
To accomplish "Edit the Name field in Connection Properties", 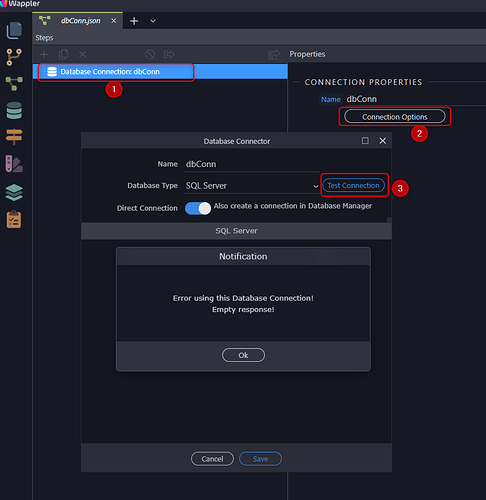I will [x=415, y=99].
